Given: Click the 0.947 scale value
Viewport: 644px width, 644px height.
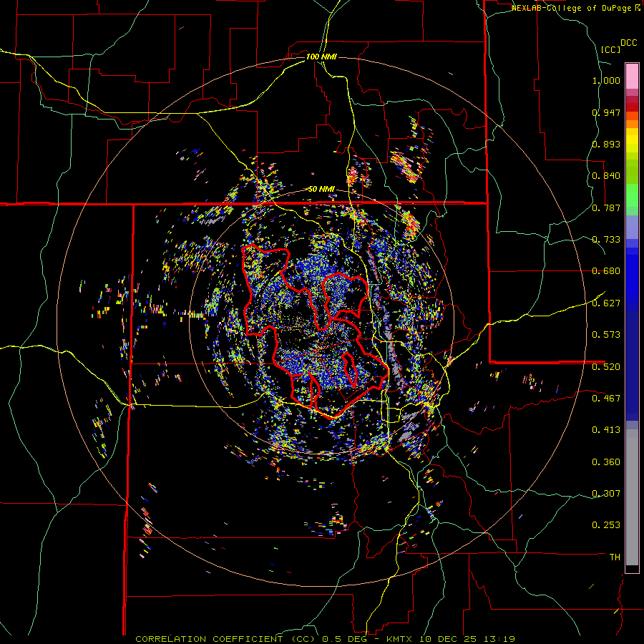Looking at the screenshot, I should (606, 112).
